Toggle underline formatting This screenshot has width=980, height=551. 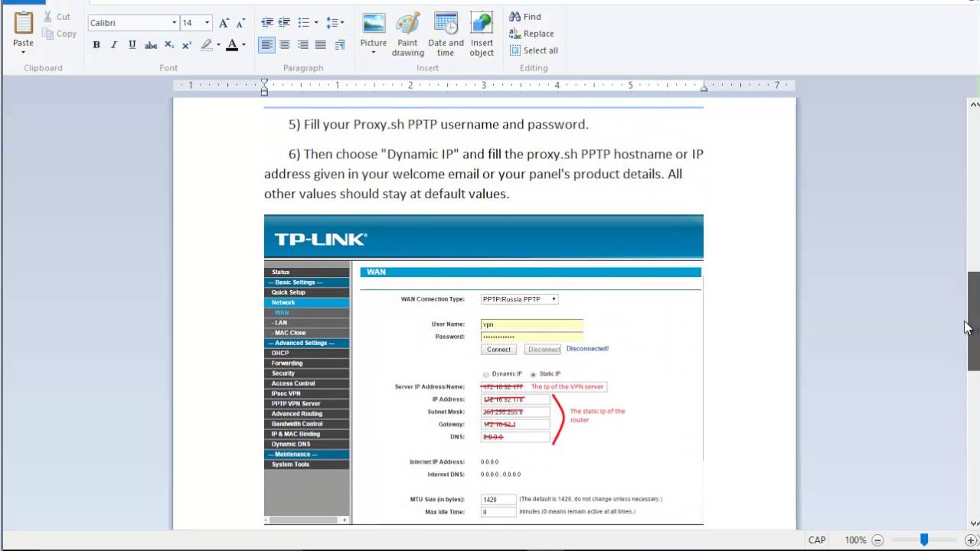(x=132, y=45)
